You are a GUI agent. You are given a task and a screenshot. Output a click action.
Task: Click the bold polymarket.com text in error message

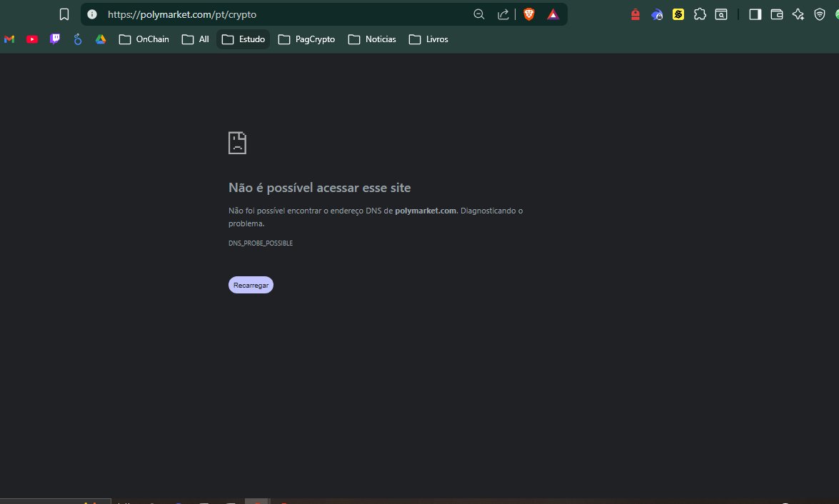click(426, 211)
